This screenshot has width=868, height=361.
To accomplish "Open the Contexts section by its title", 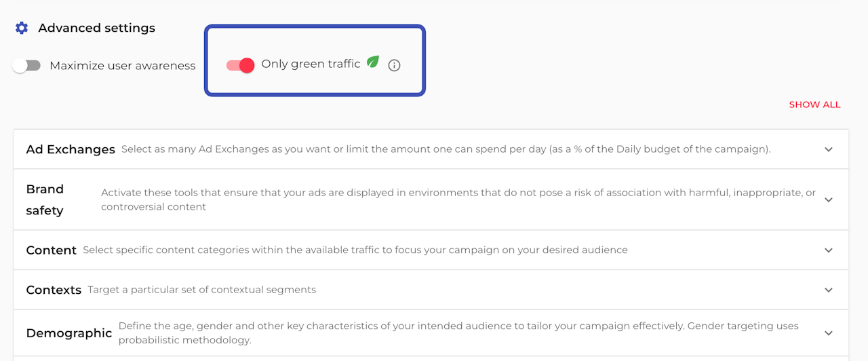I will (54, 290).
